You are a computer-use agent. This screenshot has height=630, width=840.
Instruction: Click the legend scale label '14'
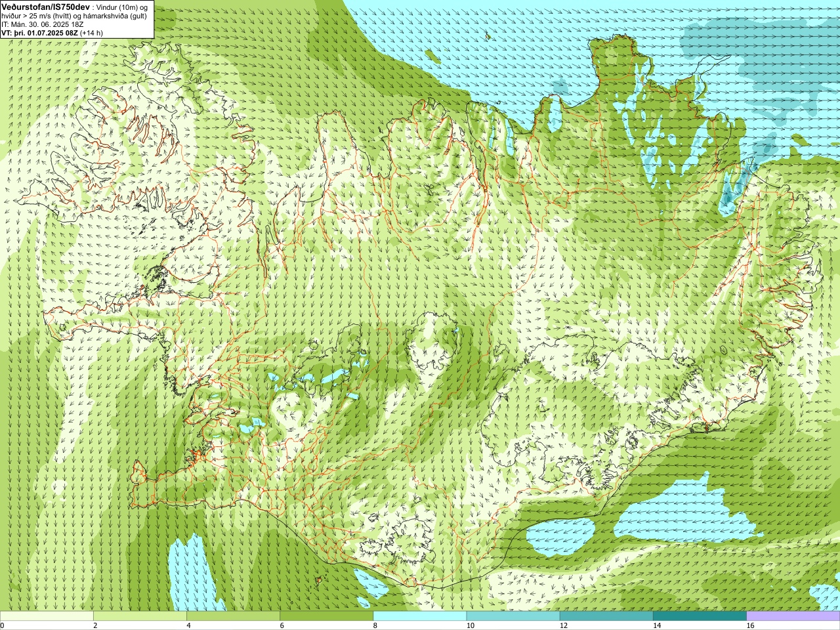coord(656,625)
